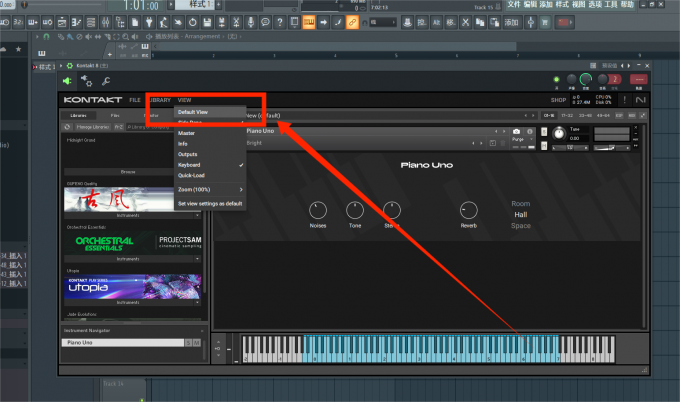Open the FL Studio mixer from the toolbar
The image size is (680, 402).
[x=105, y=22]
